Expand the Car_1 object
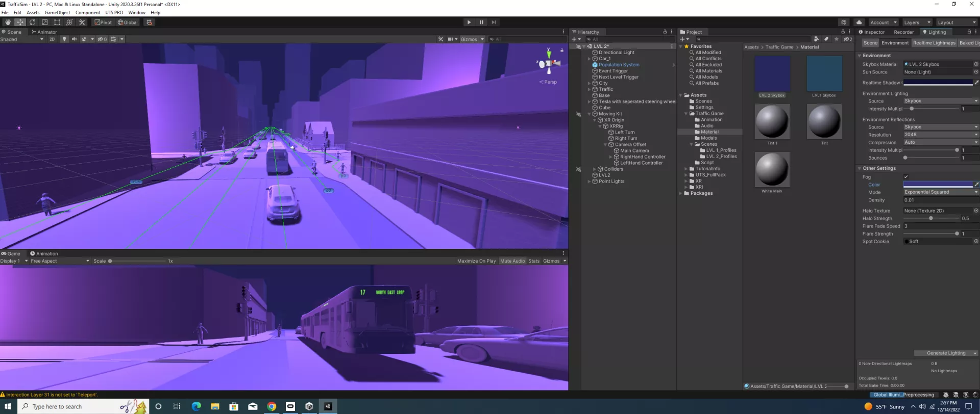 click(x=589, y=59)
